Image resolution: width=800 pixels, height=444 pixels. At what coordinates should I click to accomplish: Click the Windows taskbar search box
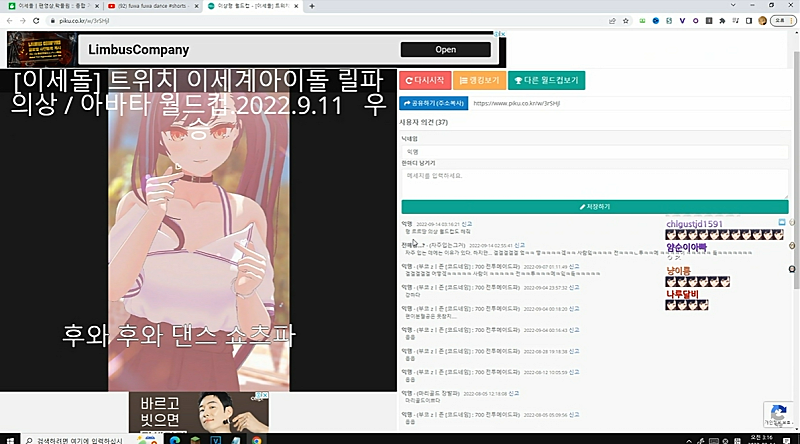(77, 440)
